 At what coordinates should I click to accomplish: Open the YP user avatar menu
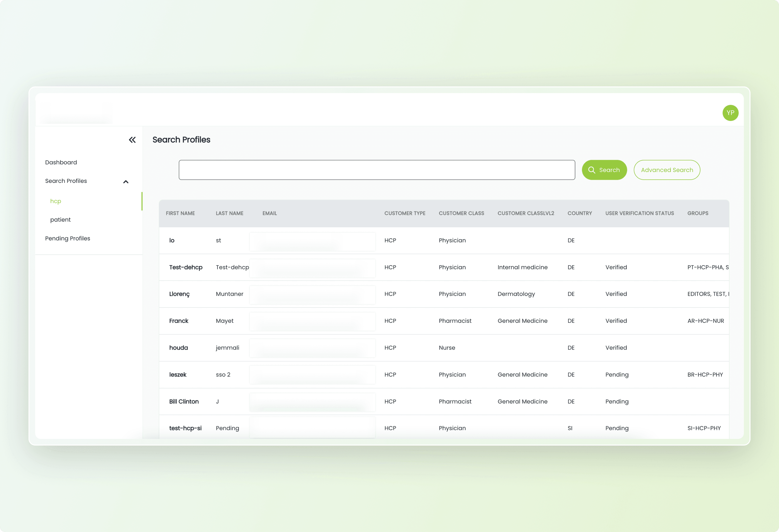pyautogui.click(x=730, y=113)
